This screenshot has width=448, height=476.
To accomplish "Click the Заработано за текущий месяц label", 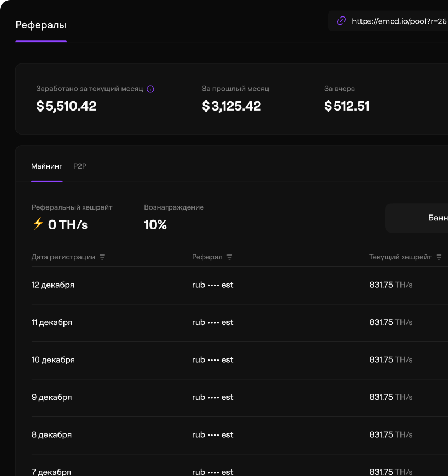I will pos(90,89).
